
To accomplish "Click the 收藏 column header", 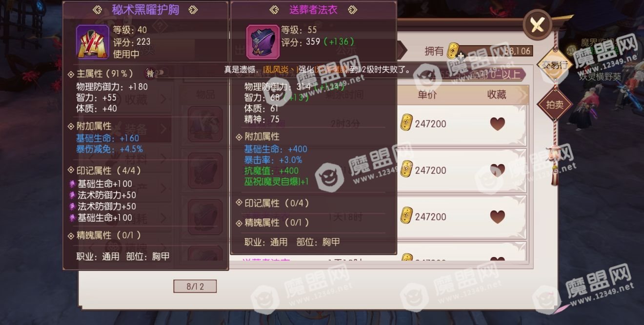I will click(x=497, y=95).
